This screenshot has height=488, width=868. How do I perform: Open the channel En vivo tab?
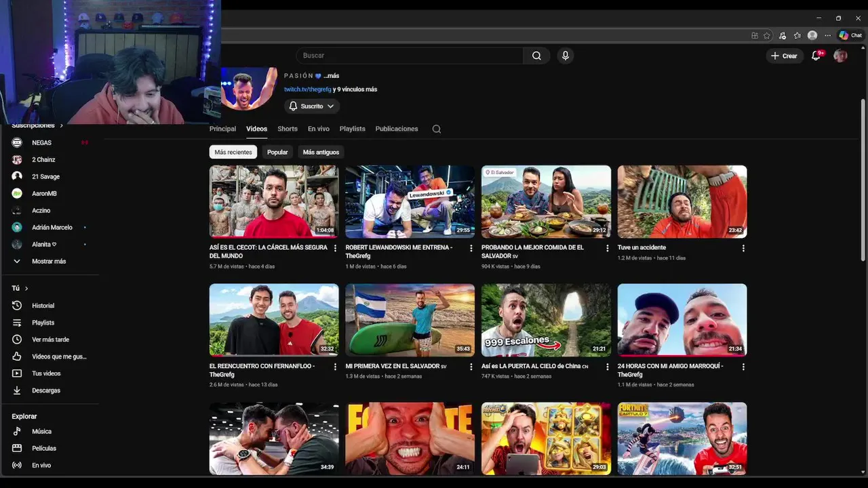coord(319,129)
